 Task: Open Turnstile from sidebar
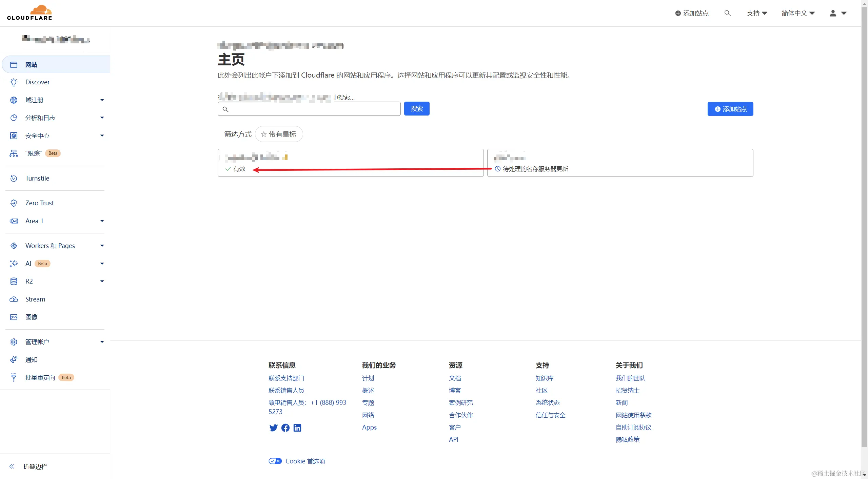(37, 178)
